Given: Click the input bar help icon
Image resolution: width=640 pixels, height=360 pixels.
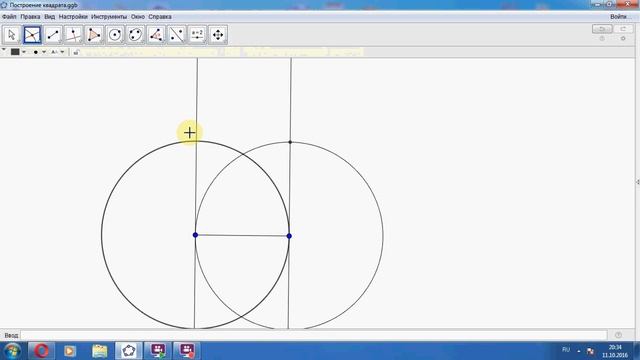Looking at the screenshot, I should [x=618, y=335].
